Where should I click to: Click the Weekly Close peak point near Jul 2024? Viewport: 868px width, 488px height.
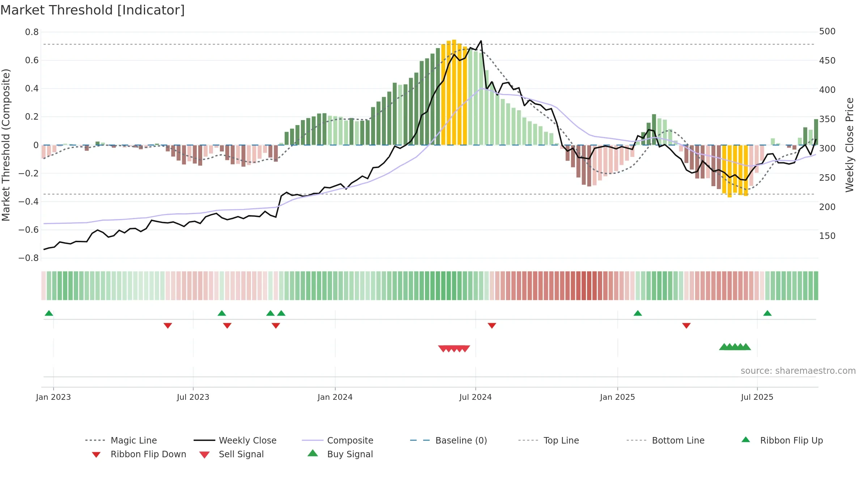pyautogui.click(x=481, y=41)
